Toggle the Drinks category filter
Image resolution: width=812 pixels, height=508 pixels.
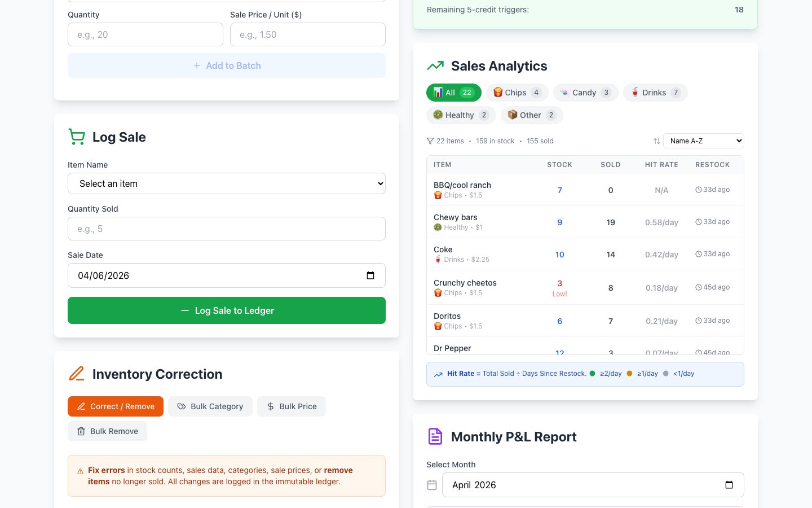pyautogui.click(x=655, y=93)
